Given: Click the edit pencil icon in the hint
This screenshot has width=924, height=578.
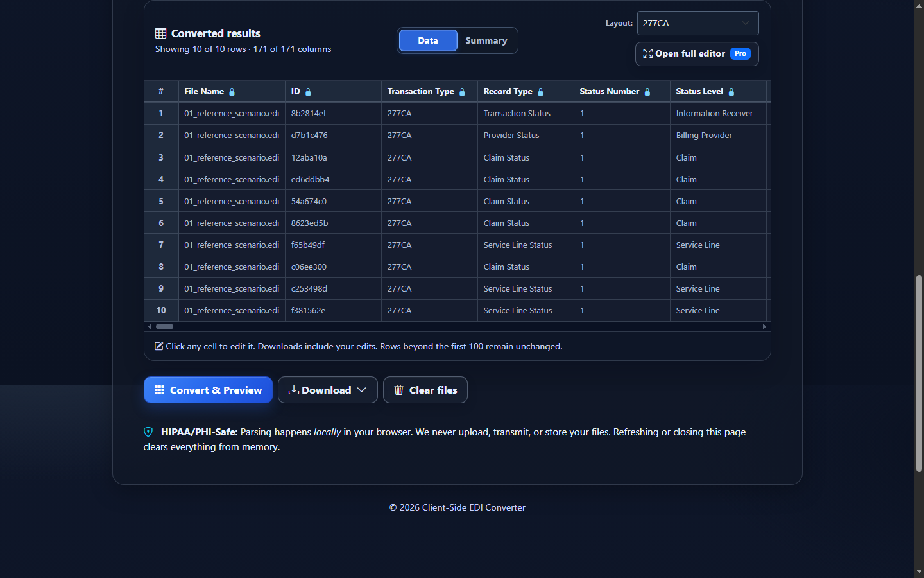Looking at the screenshot, I should (159, 346).
